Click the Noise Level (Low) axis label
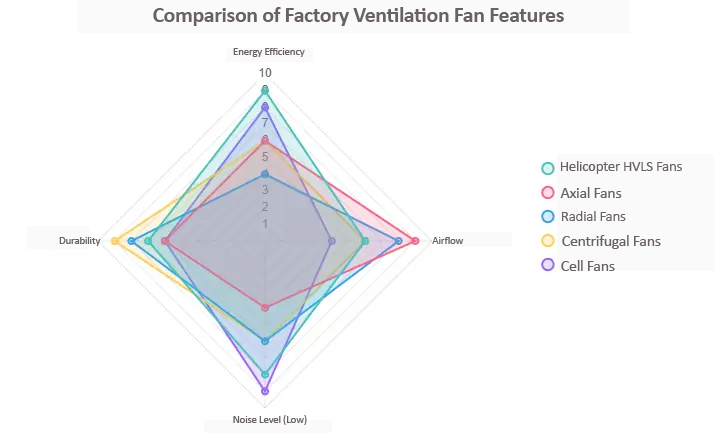The height and width of the screenshot is (433, 719). pyautogui.click(x=265, y=419)
